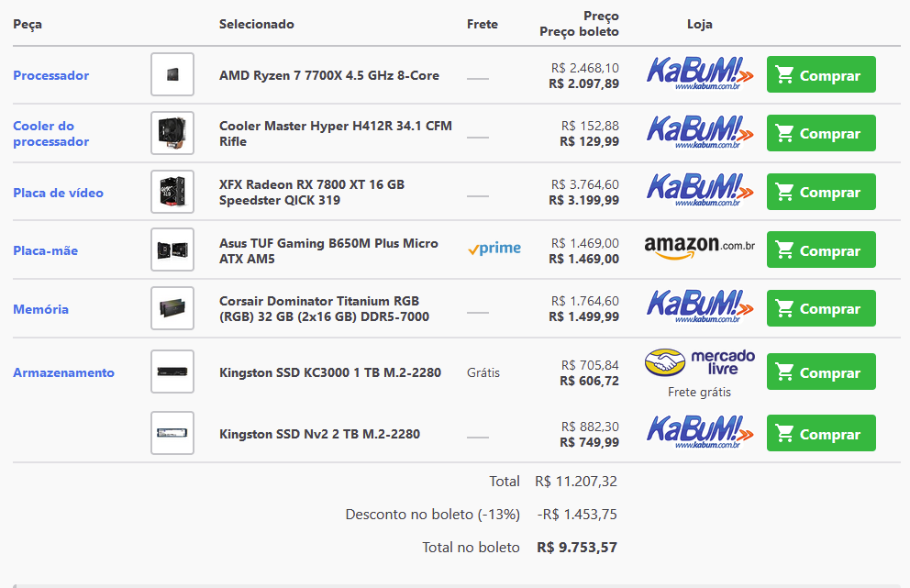
Task: Click the Frete grátis label
Action: coord(699,393)
